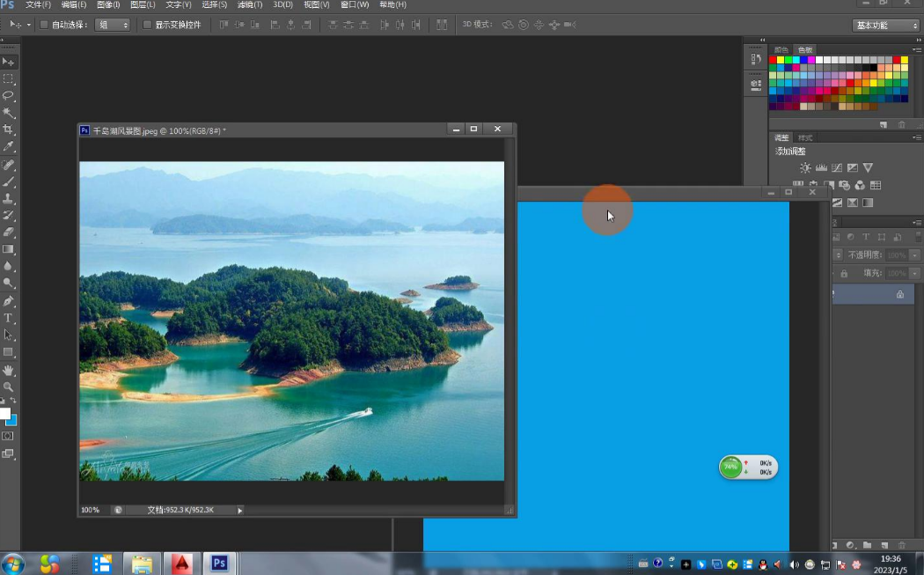Select the Eraser tool
The height and width of the screenshot is (575, 924).
[8, 232]
